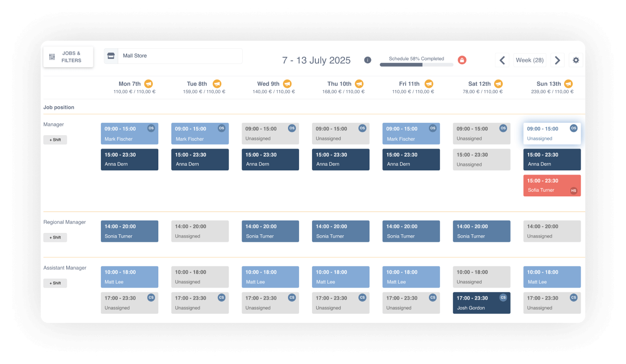Open Josh Gordon's Saturday 17:00 - 23:30 shift
Screen dimensions: 626x364
482,303
